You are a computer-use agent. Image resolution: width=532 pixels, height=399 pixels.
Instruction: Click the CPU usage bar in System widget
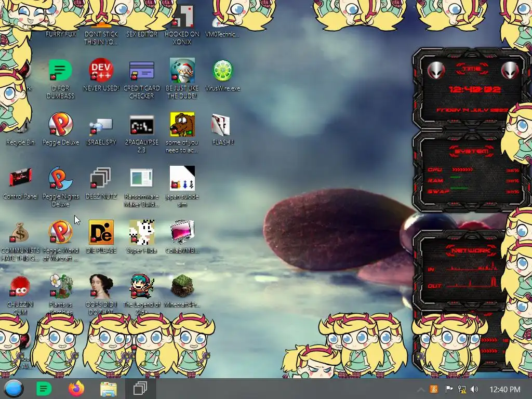tap(462, 169)
